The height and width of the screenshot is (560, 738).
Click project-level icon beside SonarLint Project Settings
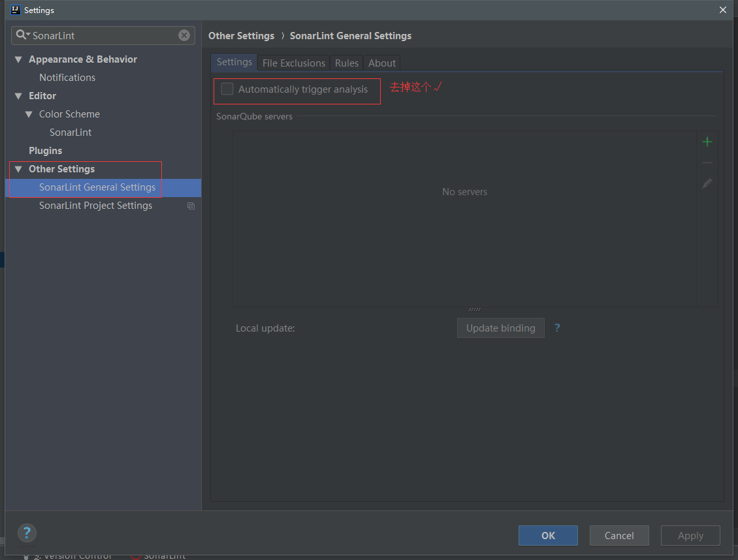point(191,206)
